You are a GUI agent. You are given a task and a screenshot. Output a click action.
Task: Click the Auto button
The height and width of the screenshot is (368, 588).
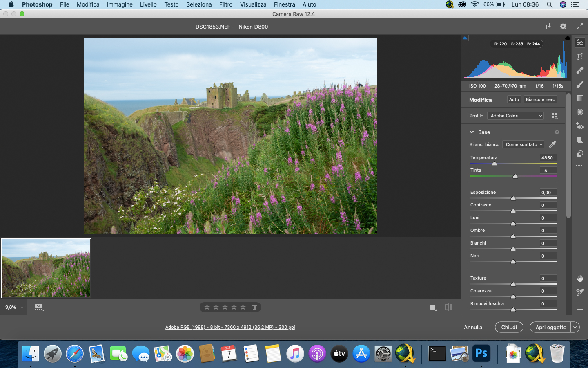pyautogui.click(x=514, y=100)
